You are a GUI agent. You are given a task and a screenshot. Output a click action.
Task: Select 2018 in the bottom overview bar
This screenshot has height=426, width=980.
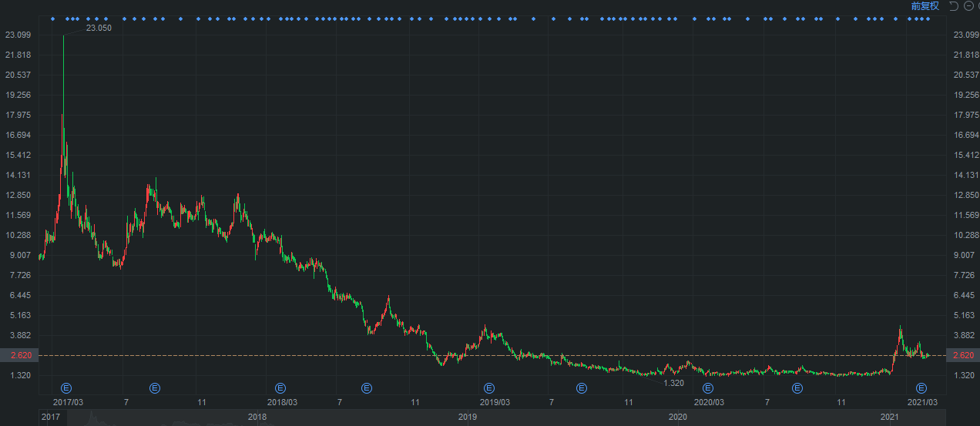pyautogui.click(x=257, y=417)
